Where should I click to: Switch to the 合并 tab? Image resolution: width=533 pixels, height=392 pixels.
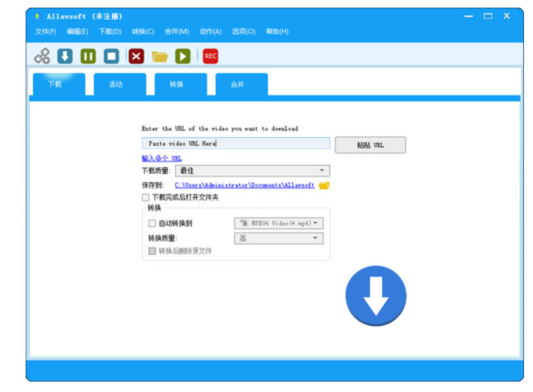coord(237,84)
